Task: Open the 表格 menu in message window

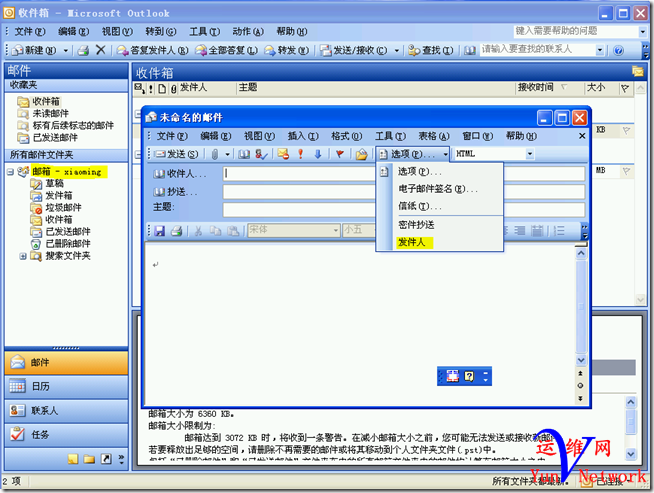Action: point(434,136)
